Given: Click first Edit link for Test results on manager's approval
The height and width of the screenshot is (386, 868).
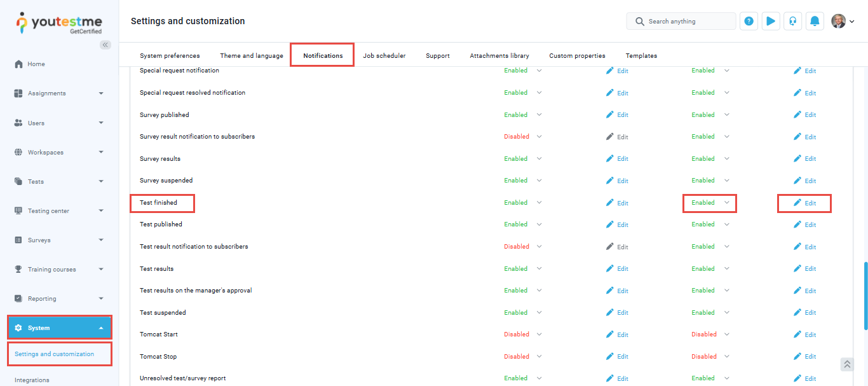Looking at the screenshot, I should 623,291.
